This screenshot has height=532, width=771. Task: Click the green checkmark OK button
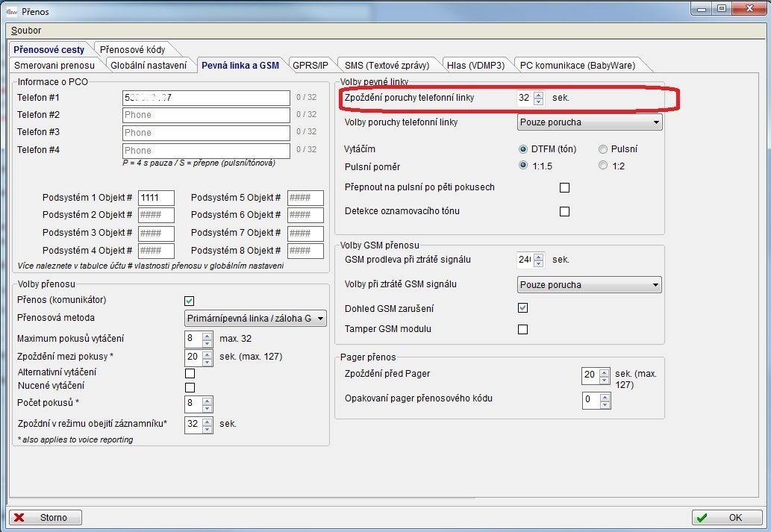click(x=727, y=517)
